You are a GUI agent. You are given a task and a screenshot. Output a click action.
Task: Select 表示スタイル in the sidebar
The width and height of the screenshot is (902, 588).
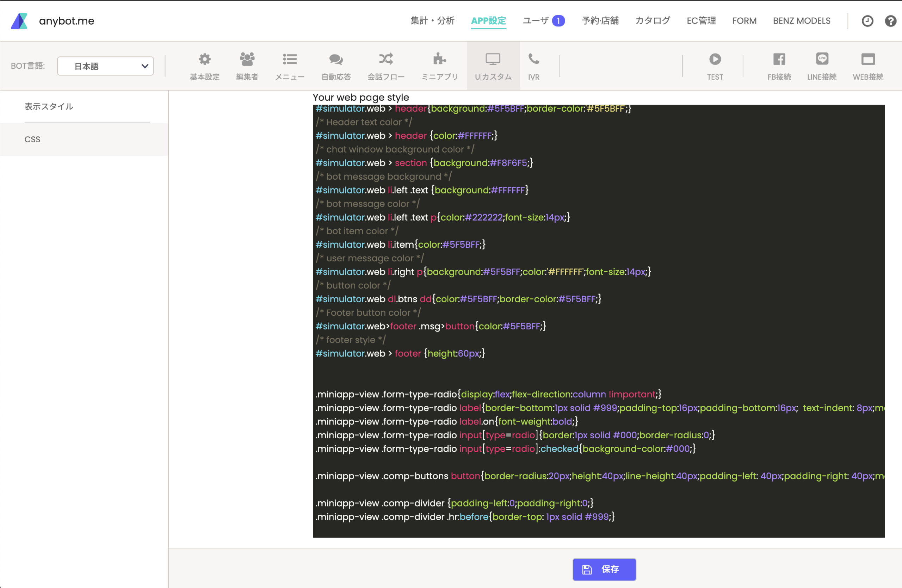[49, 106]
